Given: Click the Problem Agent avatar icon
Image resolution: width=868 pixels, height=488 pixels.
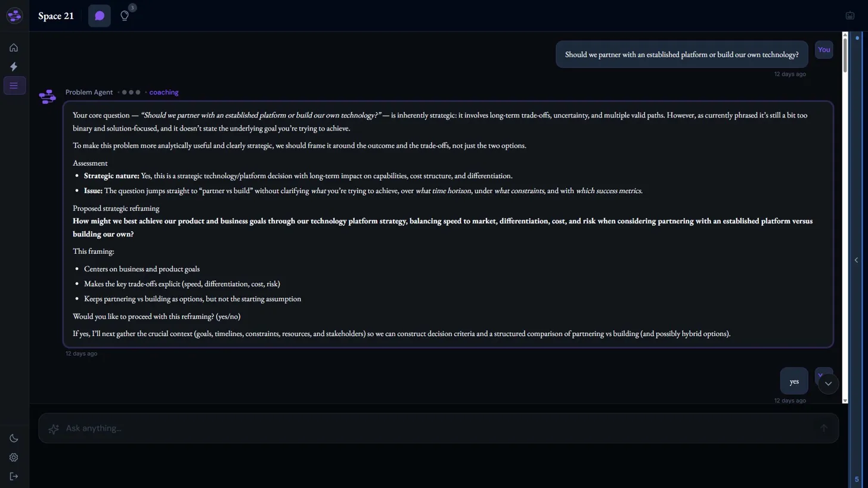Looking at the screenshot, I should [x=47, y=97].
